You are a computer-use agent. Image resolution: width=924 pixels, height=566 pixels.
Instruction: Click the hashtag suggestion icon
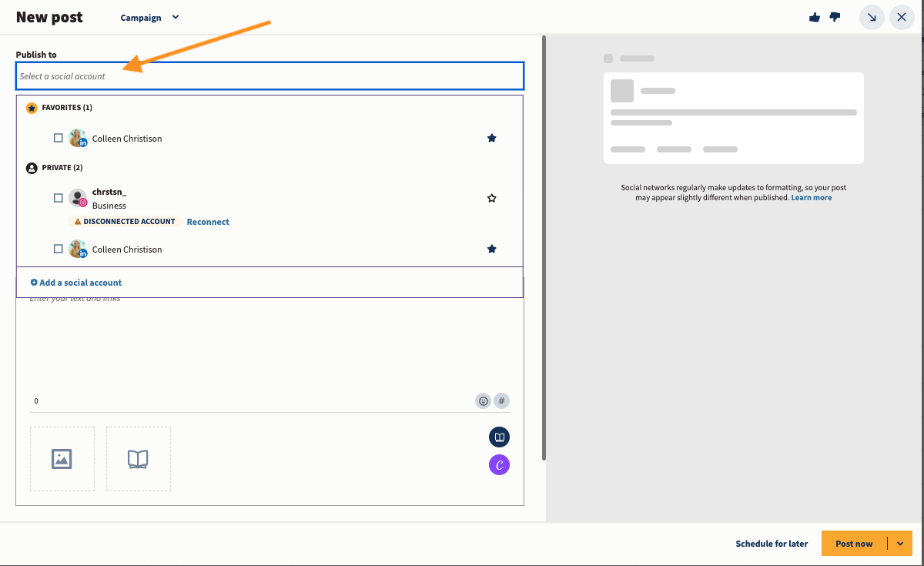[501, 400]
